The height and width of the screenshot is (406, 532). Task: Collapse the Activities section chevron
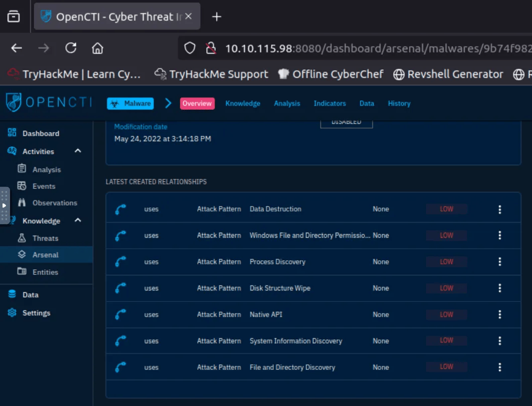click(78, 151)
